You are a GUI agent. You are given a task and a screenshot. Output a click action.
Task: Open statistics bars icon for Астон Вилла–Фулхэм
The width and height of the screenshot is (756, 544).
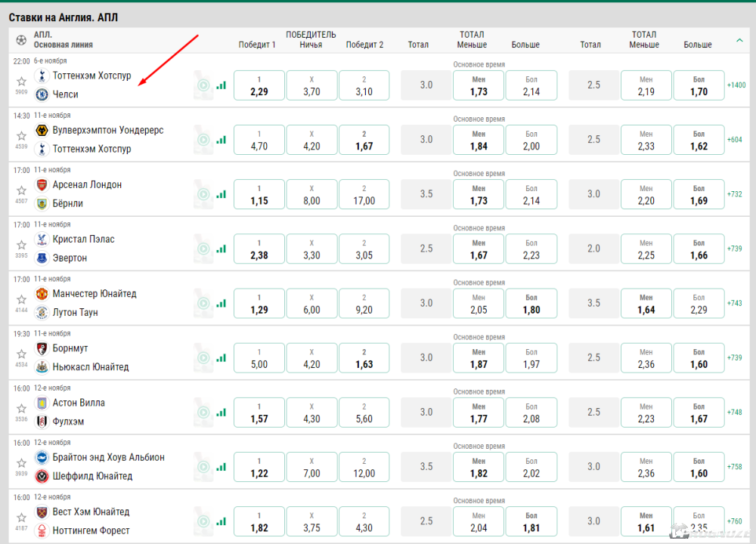pos(222,412)
